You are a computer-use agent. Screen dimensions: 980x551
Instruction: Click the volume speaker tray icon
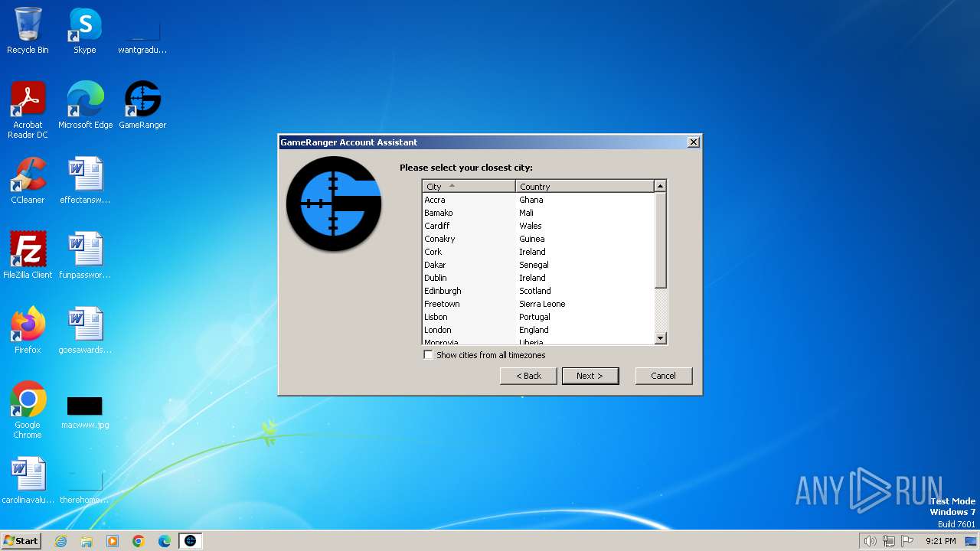click(870, 541)
